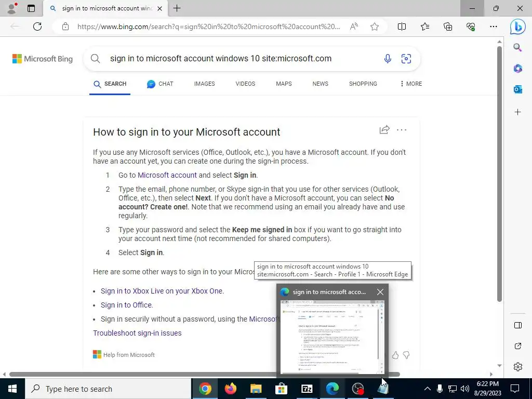Click the search magnifier in Bing box

[x=96, y=59]
